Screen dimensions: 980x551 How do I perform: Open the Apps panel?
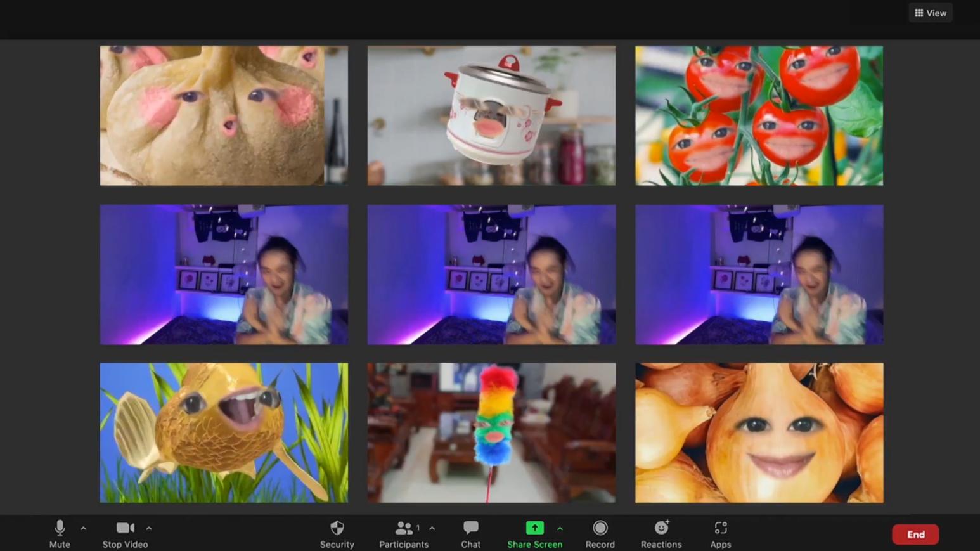720,534
